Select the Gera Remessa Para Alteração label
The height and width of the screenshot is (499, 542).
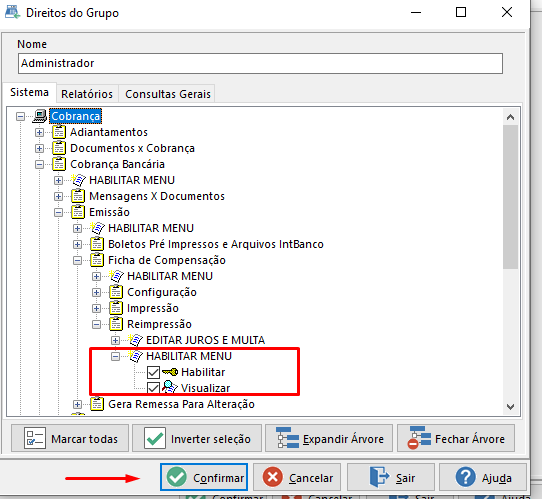tap(181, 404)
